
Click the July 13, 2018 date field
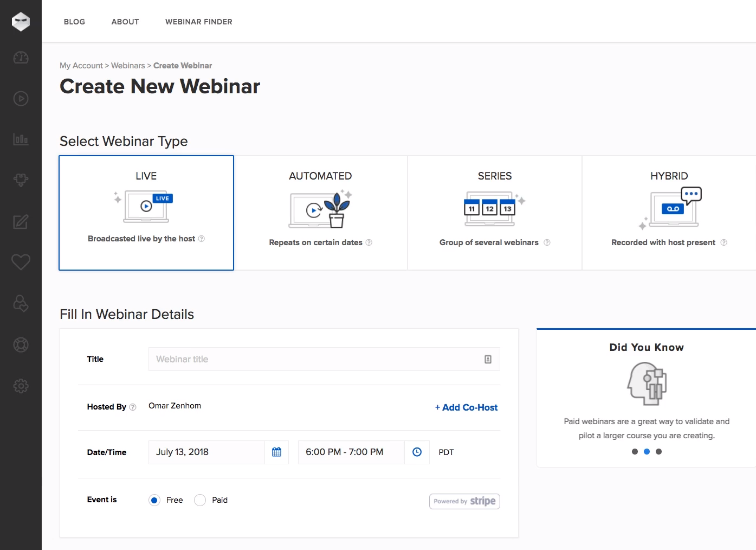206,452
